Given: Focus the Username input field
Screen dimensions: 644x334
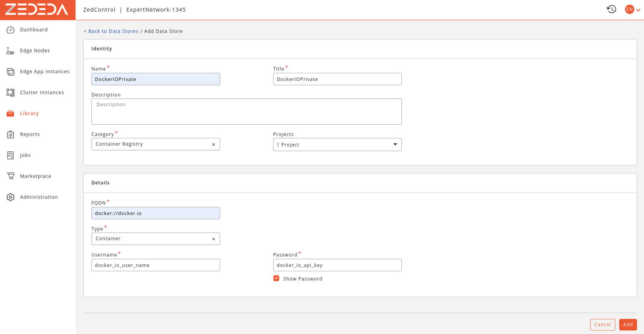Looking at the screenshot, I should (155, 265).
